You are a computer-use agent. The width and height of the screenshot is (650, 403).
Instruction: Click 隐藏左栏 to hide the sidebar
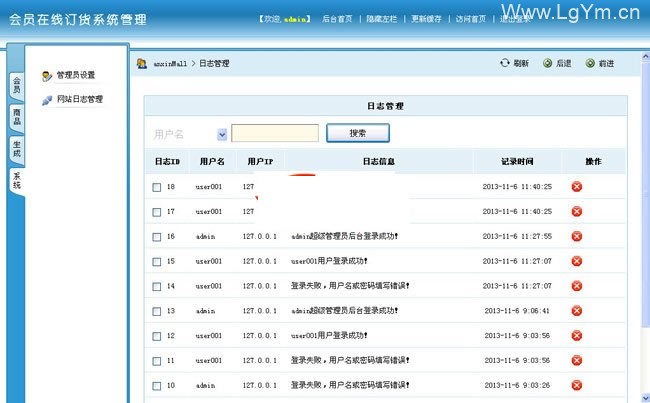[x=382, y=19]
